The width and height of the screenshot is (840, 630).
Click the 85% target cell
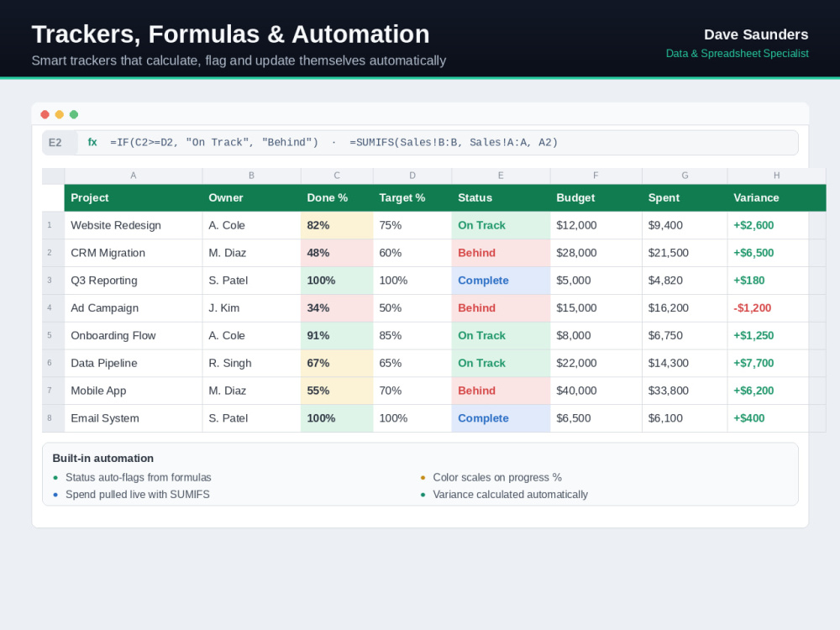(x=412, y=335)
